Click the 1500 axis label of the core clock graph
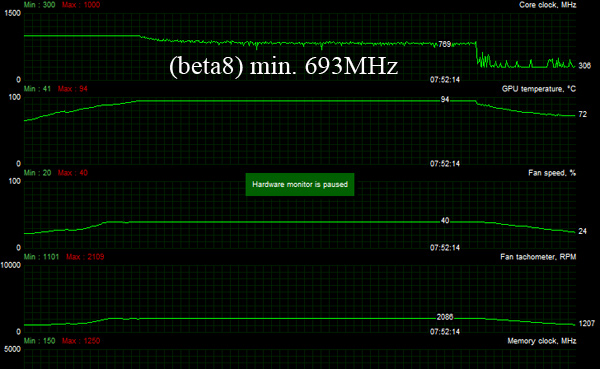 (12, 13)
